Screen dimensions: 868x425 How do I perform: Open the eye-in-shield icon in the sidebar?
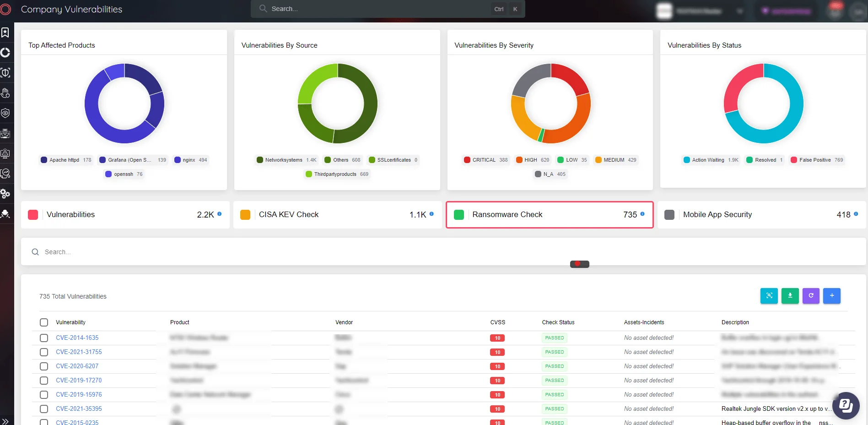[5, 113]
